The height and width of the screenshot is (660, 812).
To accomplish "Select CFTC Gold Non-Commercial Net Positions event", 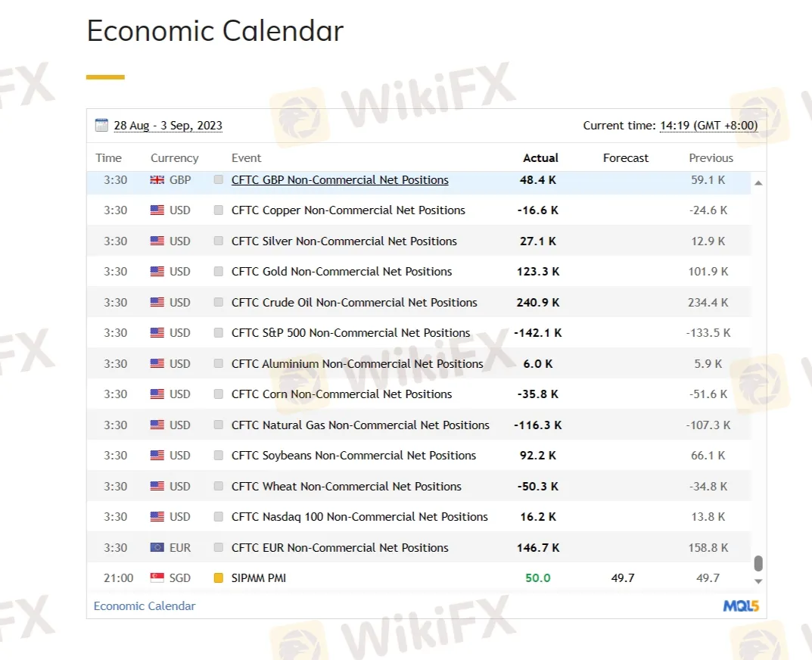I will (x=341, y=272).
